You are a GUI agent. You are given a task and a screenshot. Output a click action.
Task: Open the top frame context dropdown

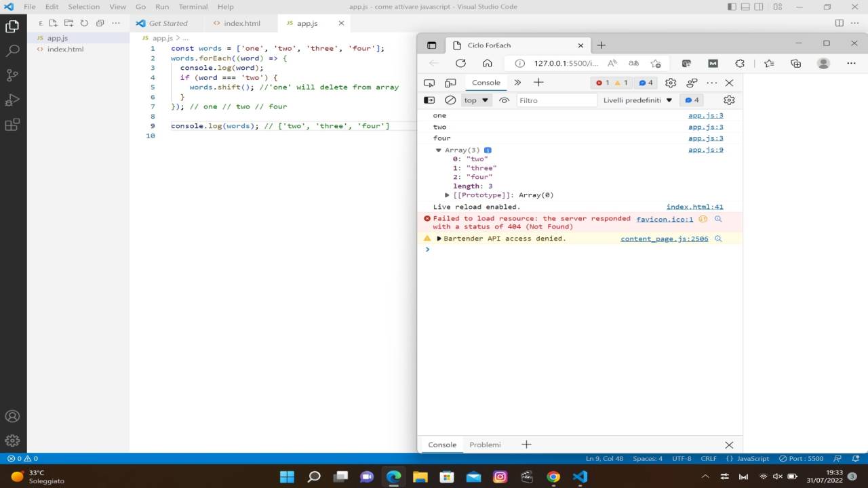475,100
